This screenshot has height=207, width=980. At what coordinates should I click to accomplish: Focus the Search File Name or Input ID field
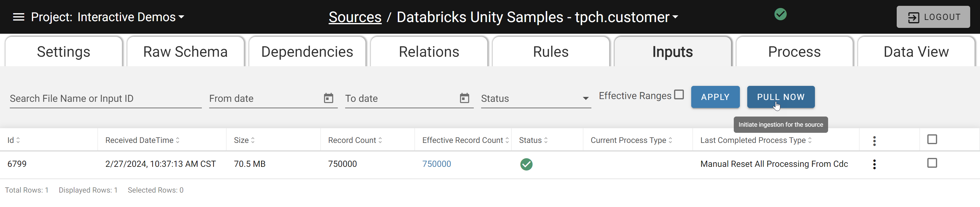point(105,98)
